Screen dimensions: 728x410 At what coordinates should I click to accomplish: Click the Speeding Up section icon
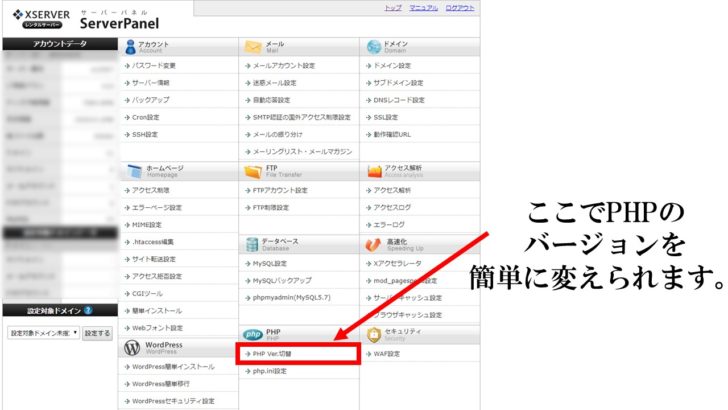(373, 245)
